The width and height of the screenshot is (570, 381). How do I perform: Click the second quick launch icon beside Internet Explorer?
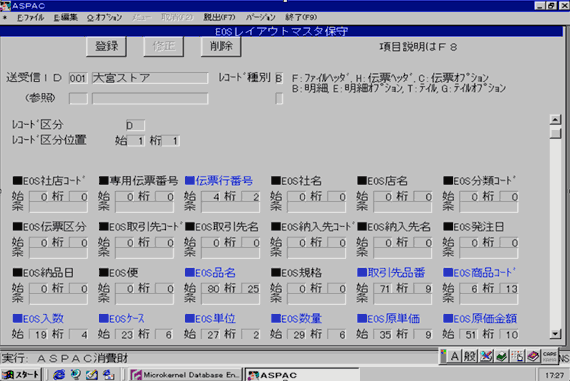[76, 374]
